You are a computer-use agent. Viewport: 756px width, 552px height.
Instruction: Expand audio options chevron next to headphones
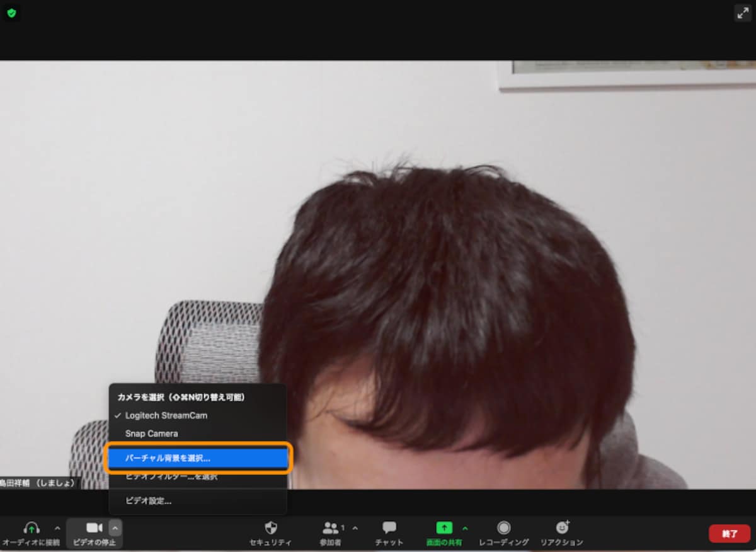click(57, 527)
